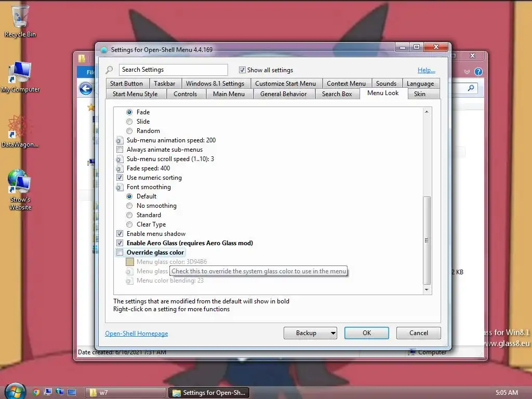
Task: Click the back arrow in the Explorer window
Action: coord(86,88)
